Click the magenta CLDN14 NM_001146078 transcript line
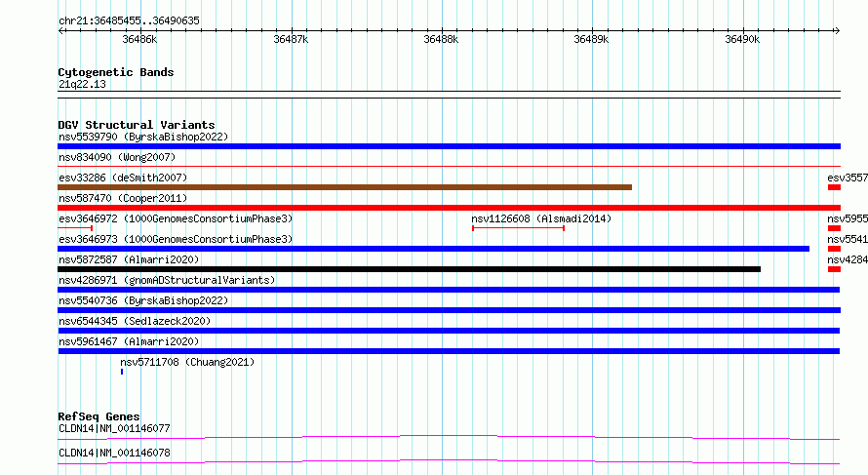 point(449,461)
